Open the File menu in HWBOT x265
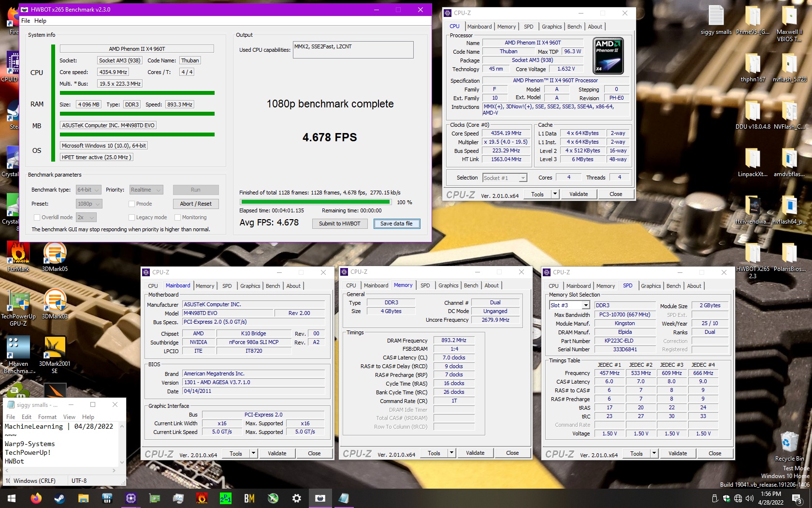The width and height of the screenshot is (812, 508). click(x=26, y=21)
